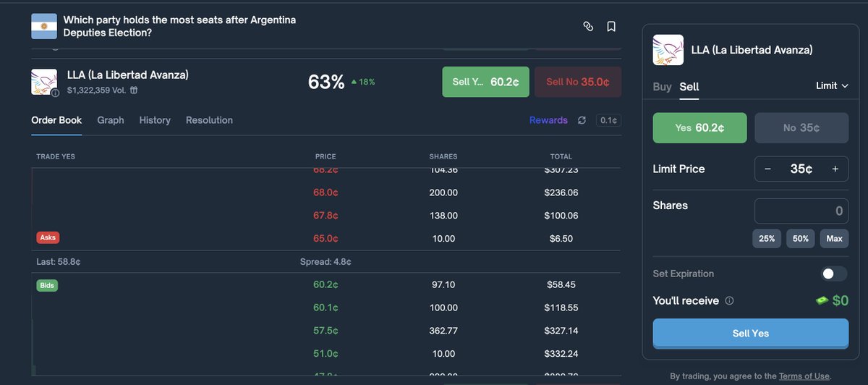Switch to the Graph tab
The width and height of the screenshot is (868, 385).
(x=111, y=120)
